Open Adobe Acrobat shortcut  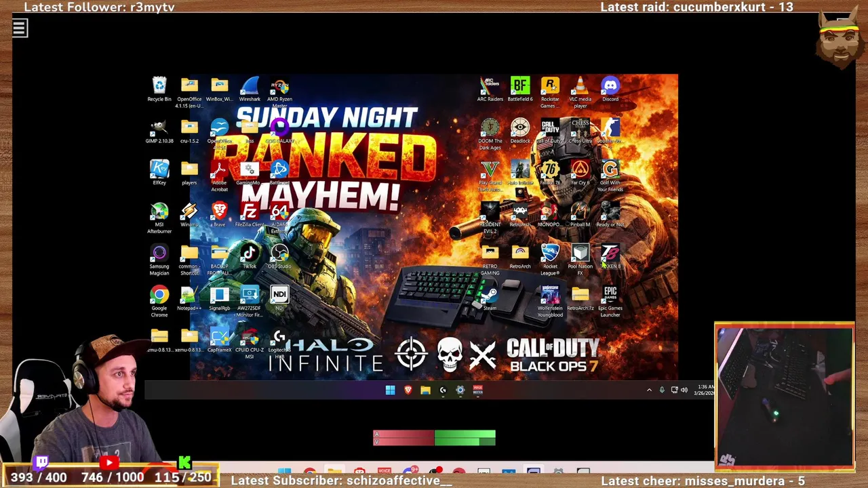219,176
